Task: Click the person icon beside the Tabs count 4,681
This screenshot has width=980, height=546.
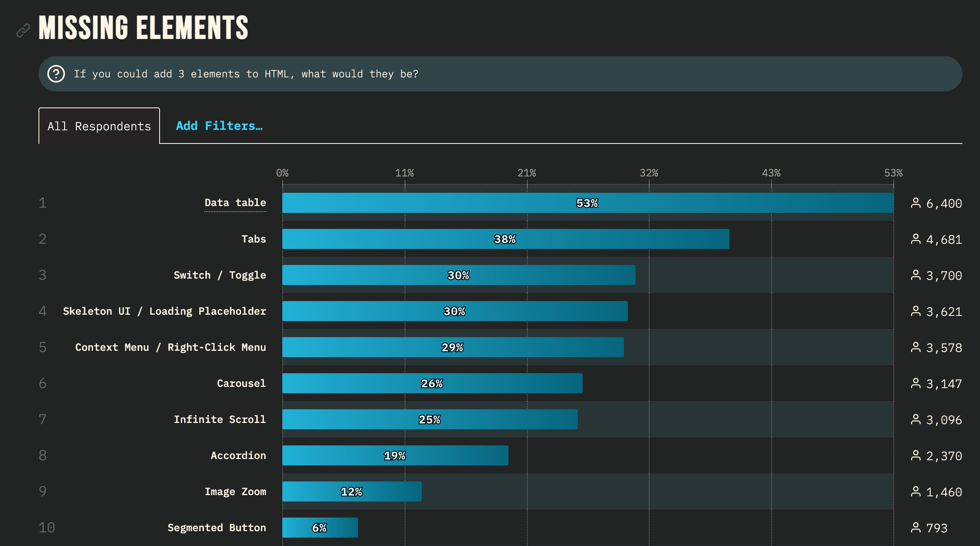Action: coord(917,239)
